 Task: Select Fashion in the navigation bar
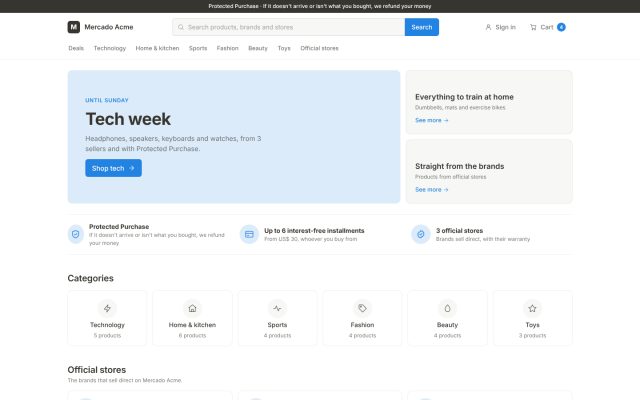[227, 48]
